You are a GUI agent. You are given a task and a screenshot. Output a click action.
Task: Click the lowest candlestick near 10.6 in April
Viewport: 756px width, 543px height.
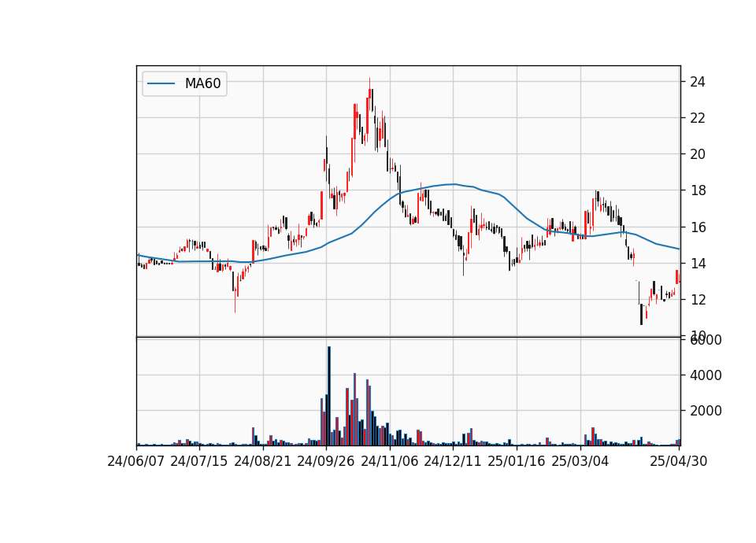point(641,314)
